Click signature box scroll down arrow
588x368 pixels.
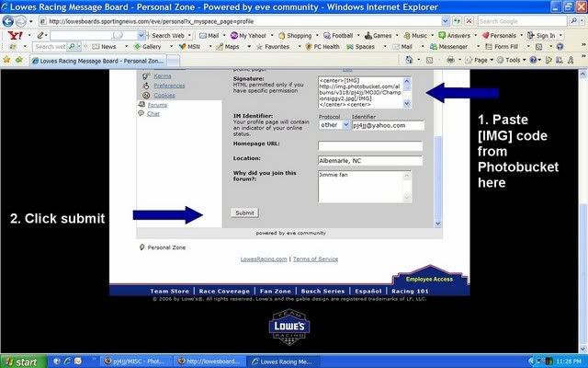pyautogui.click(x=407, y=104)
